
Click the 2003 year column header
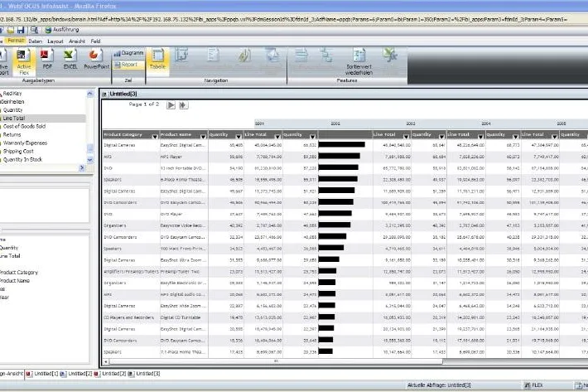click(411, 123)
